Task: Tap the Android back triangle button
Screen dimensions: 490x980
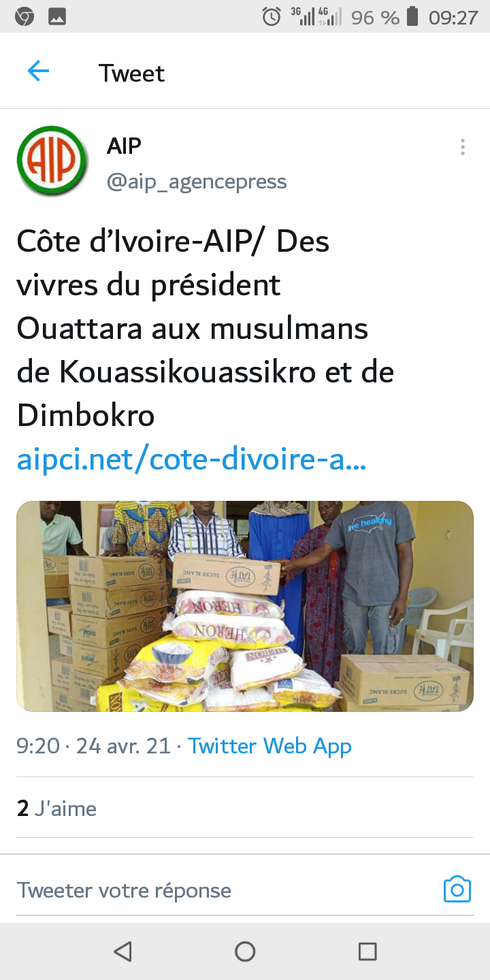Action: 122,951
